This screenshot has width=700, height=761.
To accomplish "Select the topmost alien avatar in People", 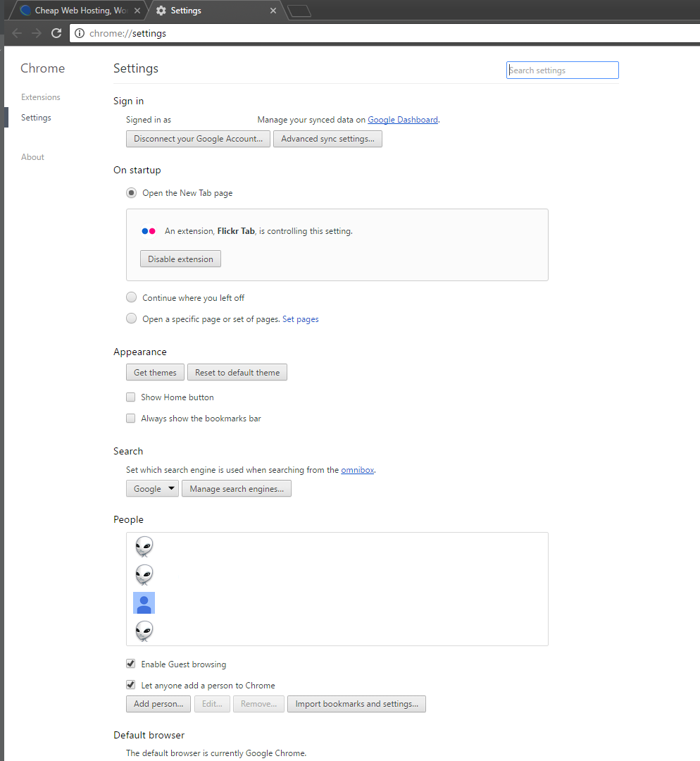I will click(144, 547).
